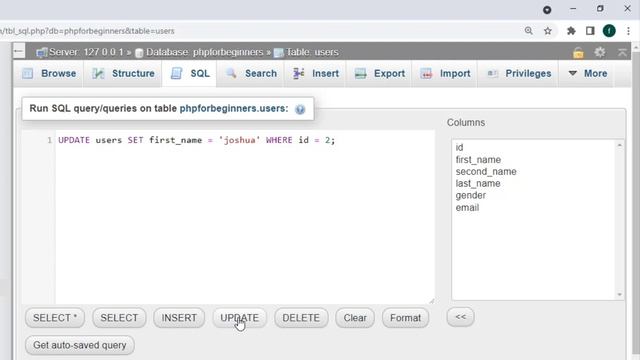Click the recording indicator icon in title bar
The width and height of the screenshot is (640, 360).
pyautogui.click(x=547, y=10)
